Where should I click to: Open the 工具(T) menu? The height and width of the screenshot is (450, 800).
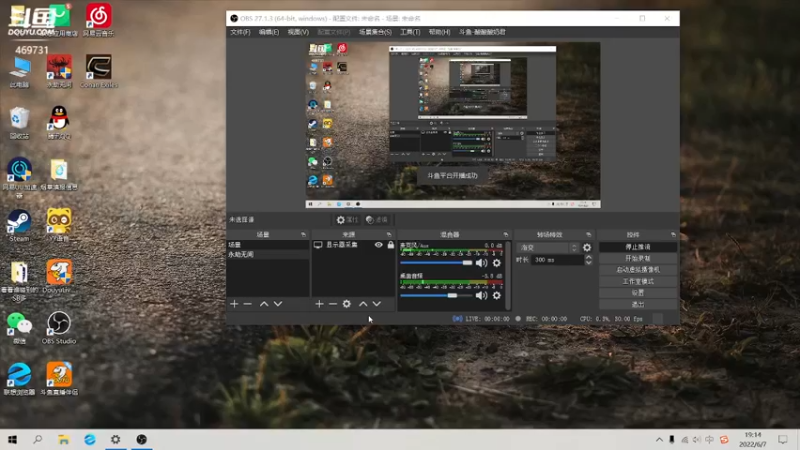(x=410, y=32)
